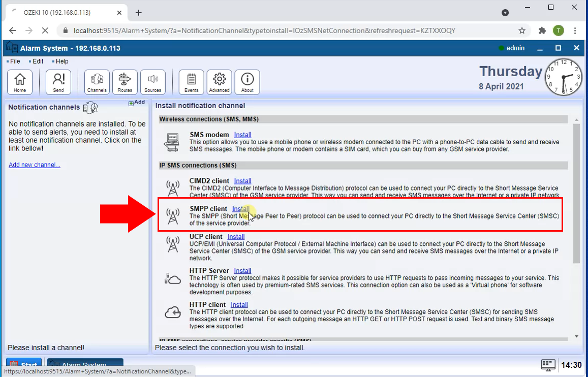Open the Channels toolbar button

97,82
